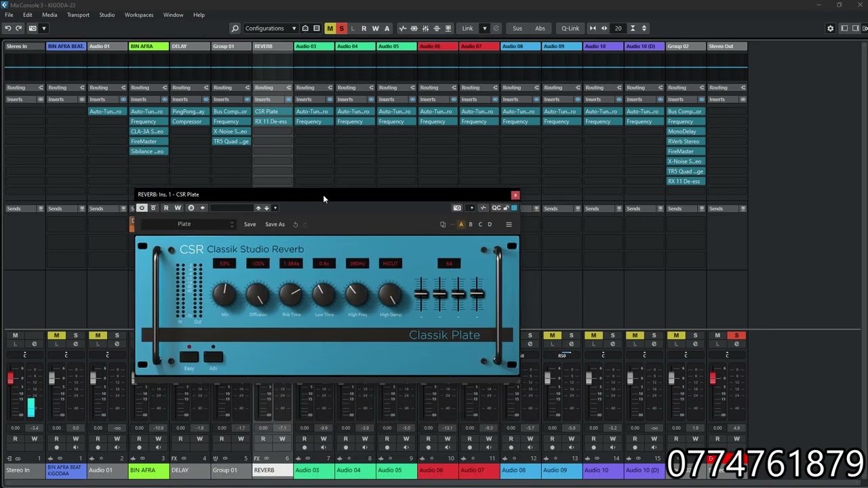This screenshot has height=488, width=868.
Task: Select preset slot B
Action: (471, 224)
